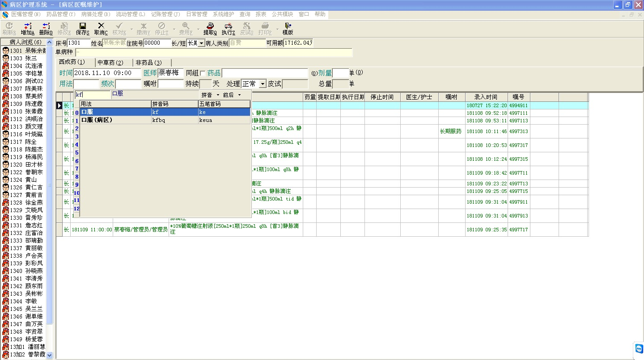644x360 pixels.
Task: Open the 药品管理 menu
Action: pos(61,14)
